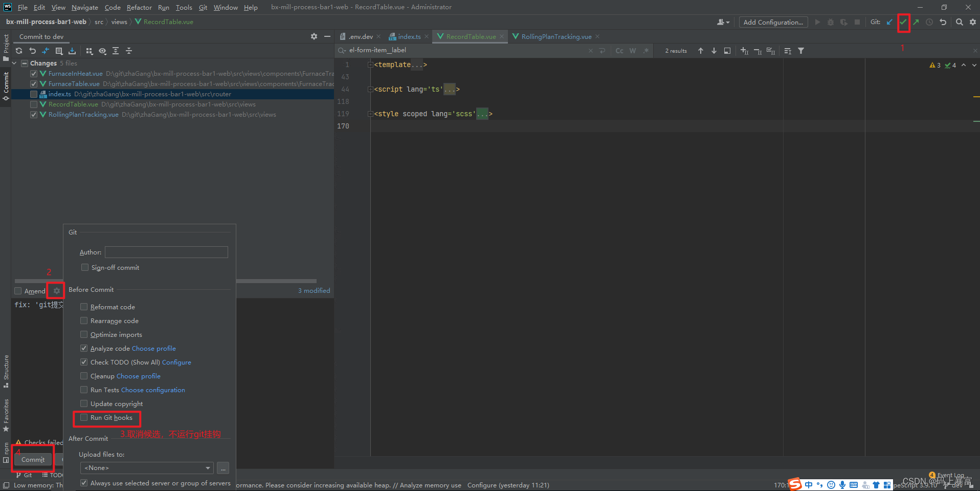Click into the Author input field
The height and width of the screenshot is (491, 980).
point(166,252)
